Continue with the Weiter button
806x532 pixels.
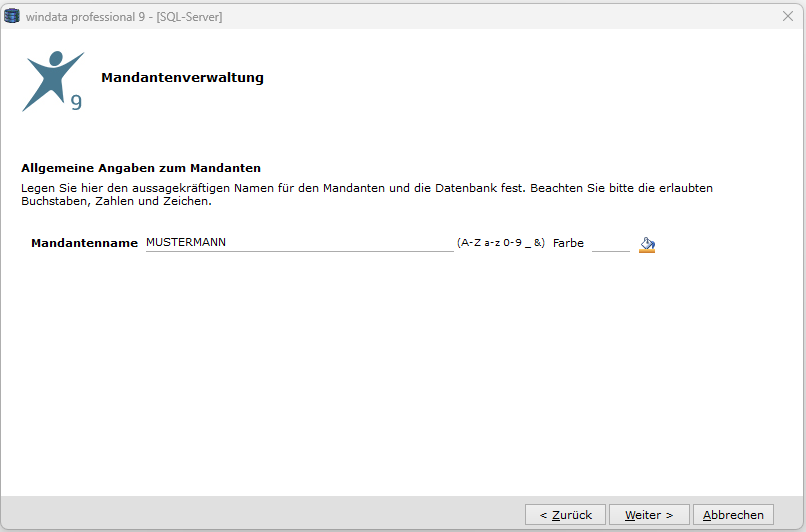point(649,515)
